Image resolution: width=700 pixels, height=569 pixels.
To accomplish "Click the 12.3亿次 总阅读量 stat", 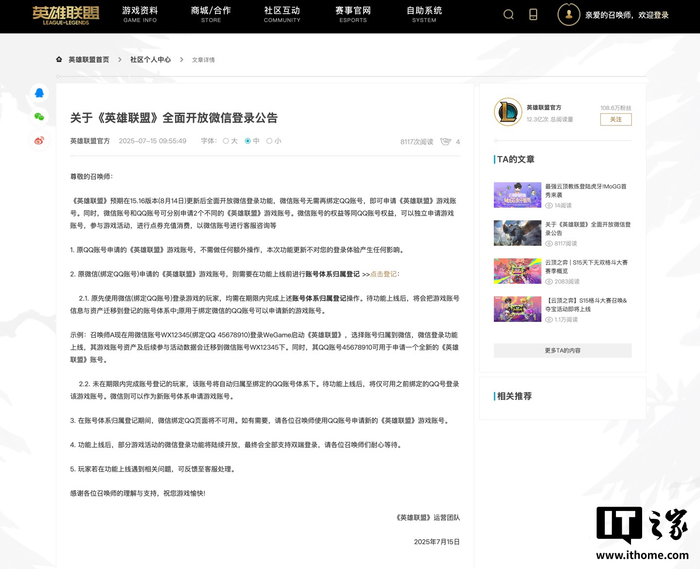I will pyautogui.click(x=550, y=119).
